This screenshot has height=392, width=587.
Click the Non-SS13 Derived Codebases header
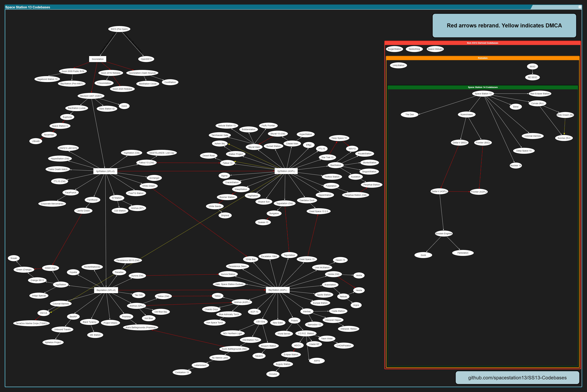[x=482, y=43]
